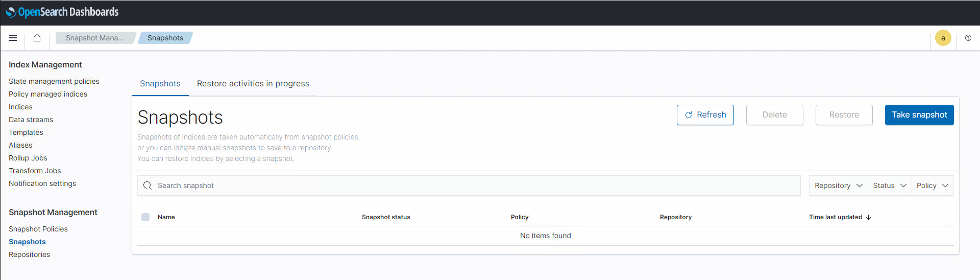The height and width of the screenshot is (280, 980).
Task: Select all snapshots checkbox in header
Action: coord(145,217)
